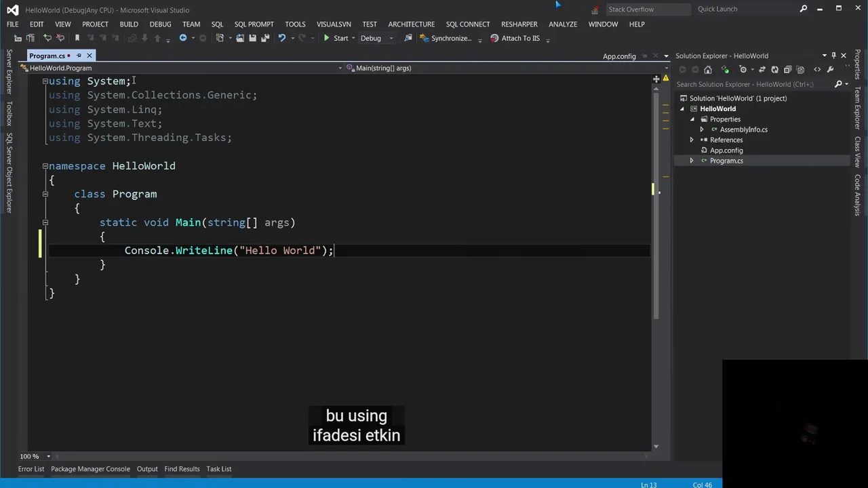Click the Properties wrench icon
Viewport: 868px width, 488px height.
[x=830, y=69]
